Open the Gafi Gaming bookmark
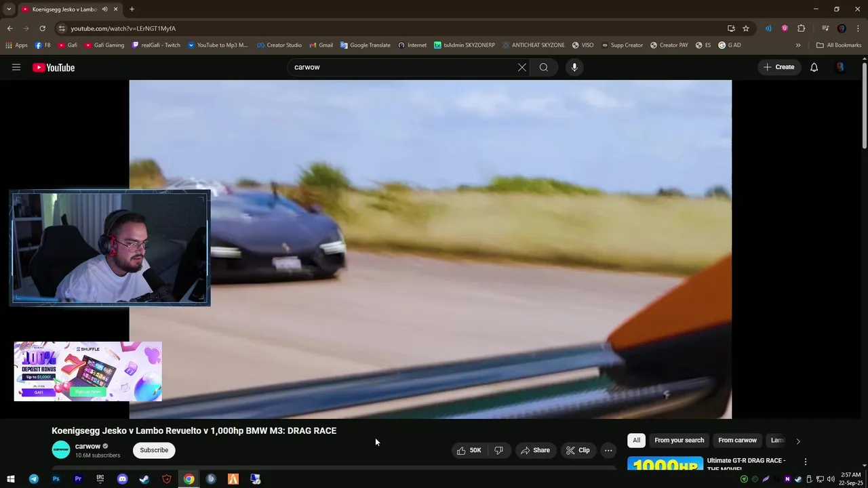The height and width of the screenshot is (488, 868). 104,45
